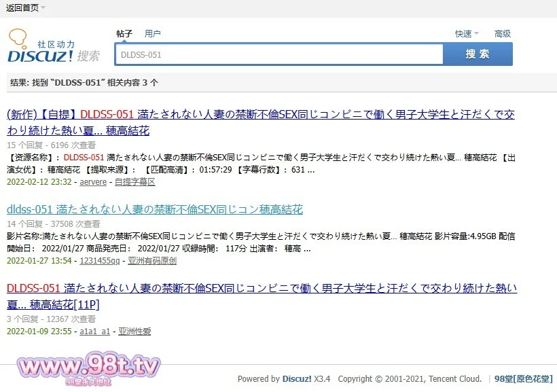Click the 98堂 footer site link

[522, 379]
